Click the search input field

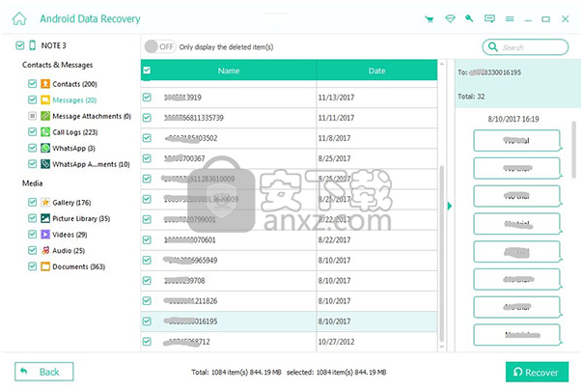pyautogui.click(x=525, y=47)
